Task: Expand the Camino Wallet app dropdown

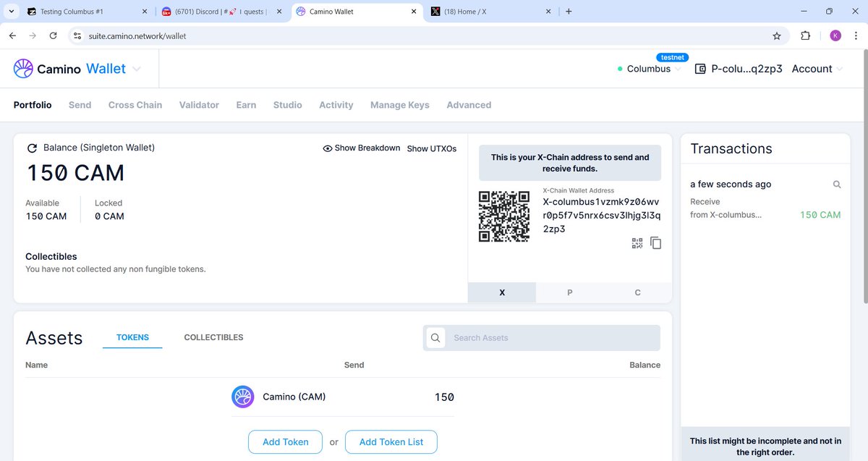Action: click(137, 69)
